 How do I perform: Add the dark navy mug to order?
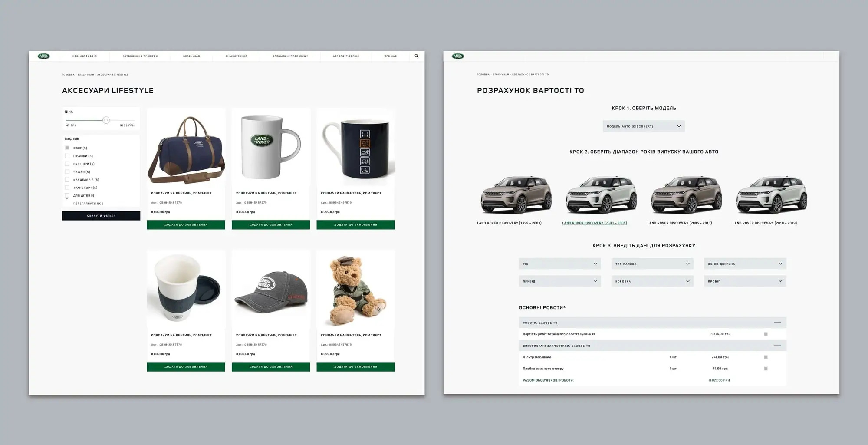click(355, 225)
